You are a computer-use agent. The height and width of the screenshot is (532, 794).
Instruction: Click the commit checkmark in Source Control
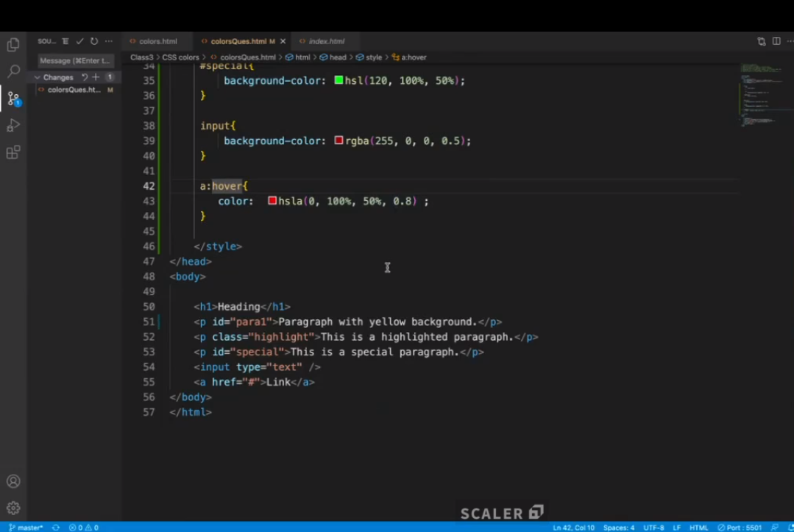(79, 41)
